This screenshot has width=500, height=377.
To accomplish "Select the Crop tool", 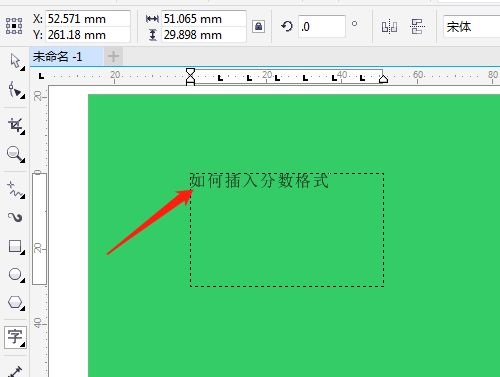I will point(15,125).
